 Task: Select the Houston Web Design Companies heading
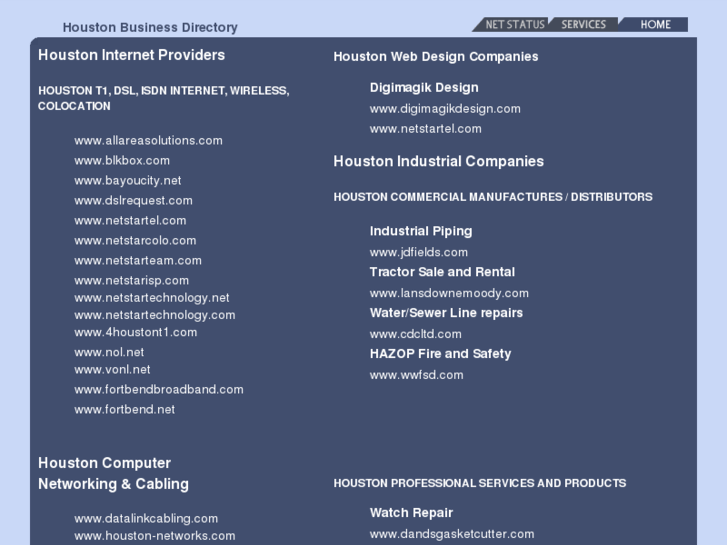[x=436, y=57]
